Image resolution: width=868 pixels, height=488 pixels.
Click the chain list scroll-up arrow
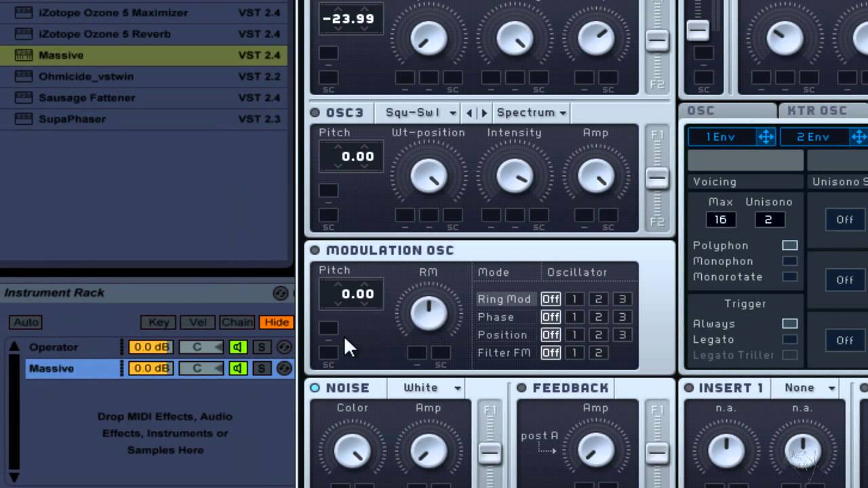coord(14,346)
